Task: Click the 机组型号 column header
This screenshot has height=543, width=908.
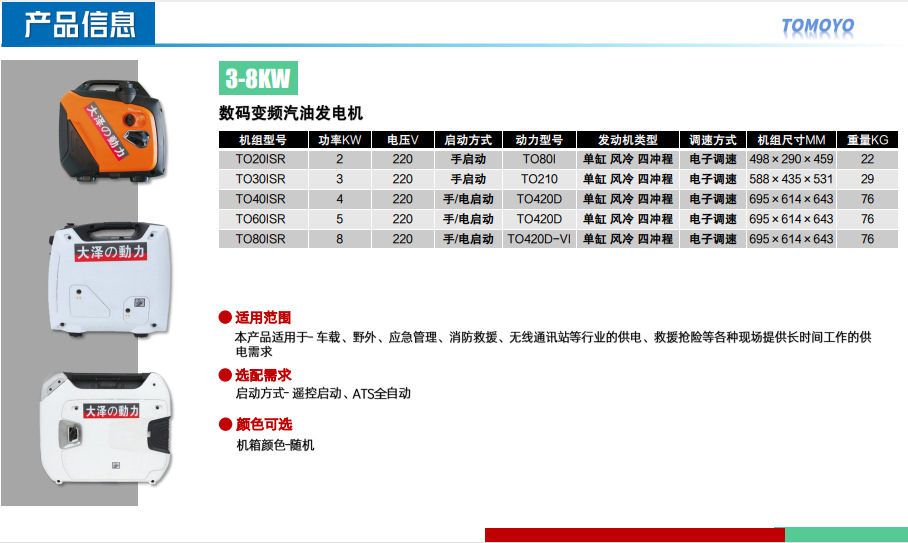Action: 263,140
